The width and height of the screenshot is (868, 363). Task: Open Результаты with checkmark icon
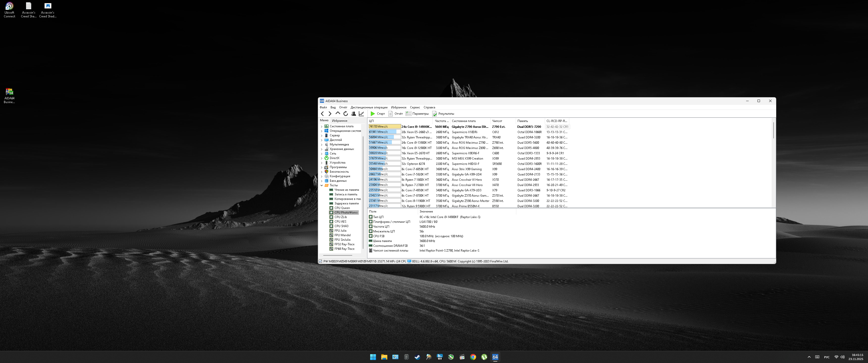click(x=443, y=114)
